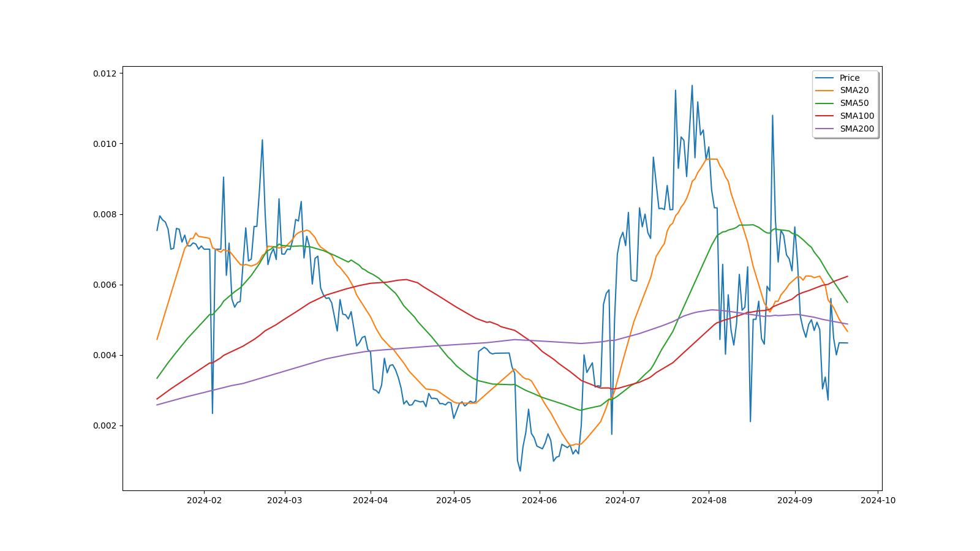Click the 2024-10 x-axis label

click(878, 500)
